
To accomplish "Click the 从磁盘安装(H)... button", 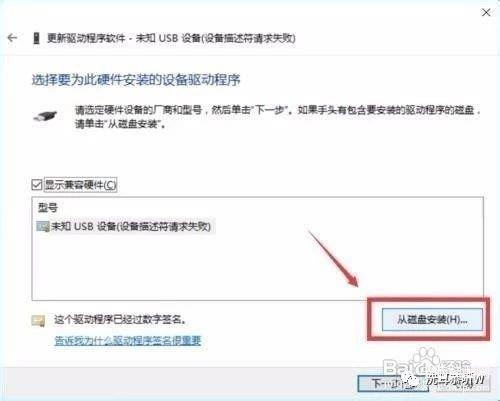I will (x=432, y=319).
